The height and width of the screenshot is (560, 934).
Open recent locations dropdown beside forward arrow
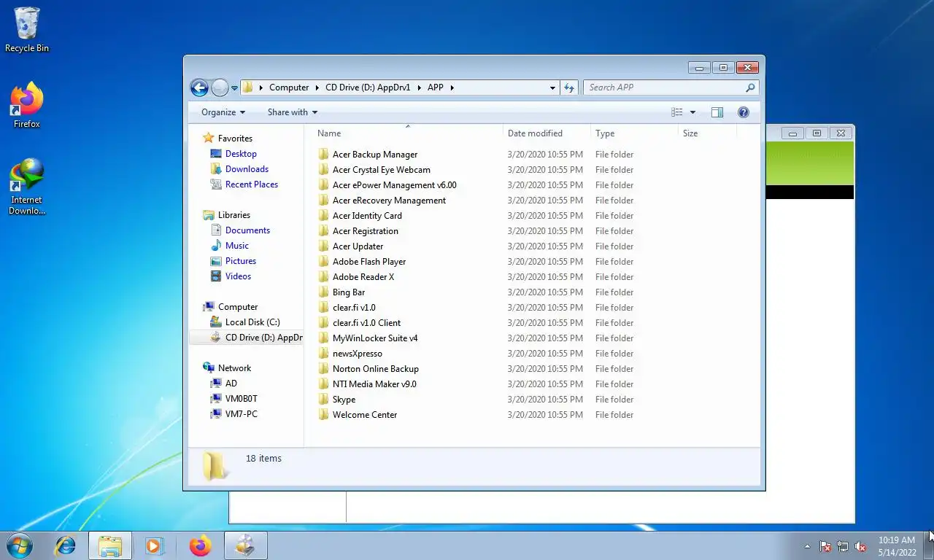pyautogui.click(x=234, y=88)
